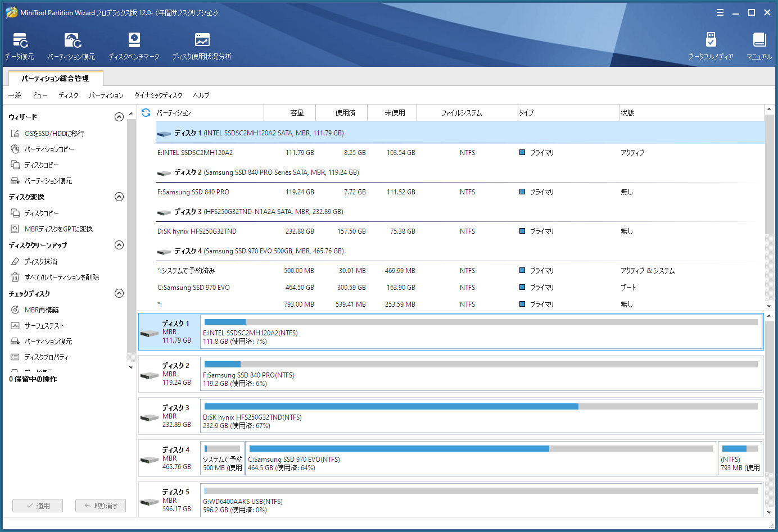Collapse the ウィザード section
The image size is (778, 532).
coord(119,117)
